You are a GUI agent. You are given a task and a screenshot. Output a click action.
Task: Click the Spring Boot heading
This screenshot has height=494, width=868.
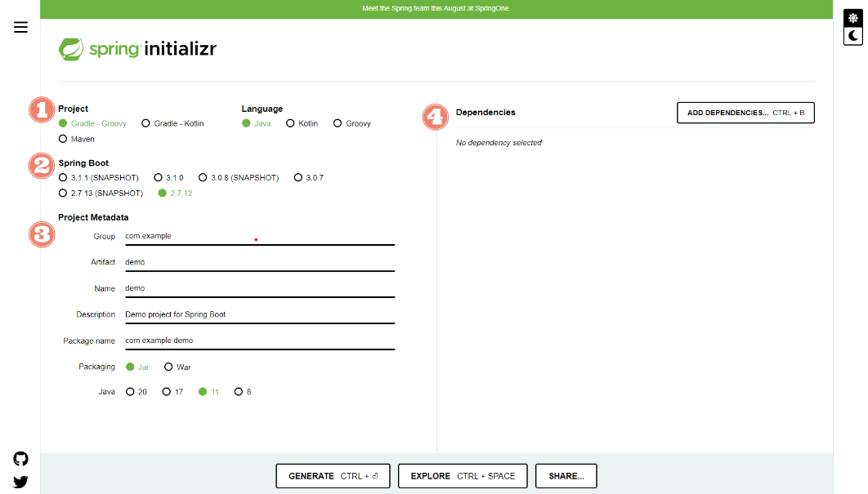83,163
